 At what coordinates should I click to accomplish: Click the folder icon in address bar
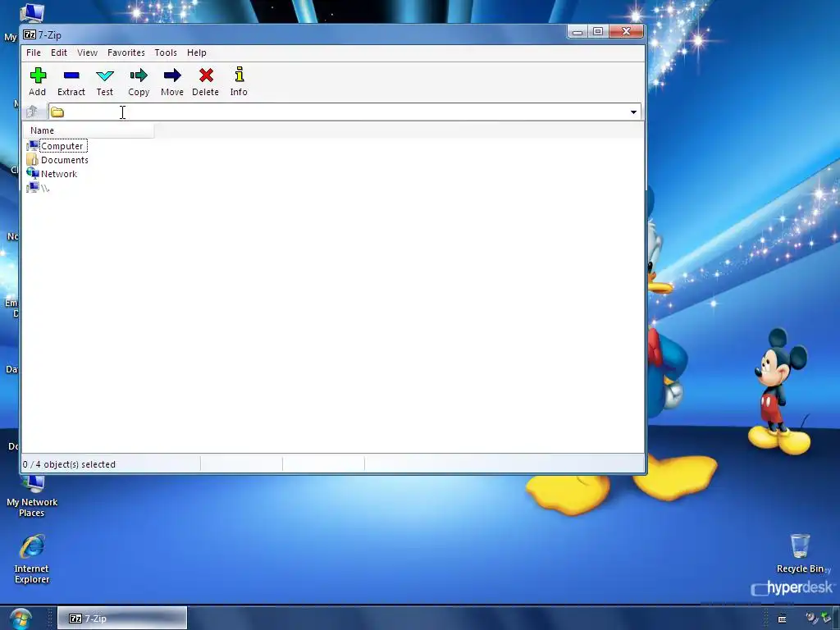point(57,112)
